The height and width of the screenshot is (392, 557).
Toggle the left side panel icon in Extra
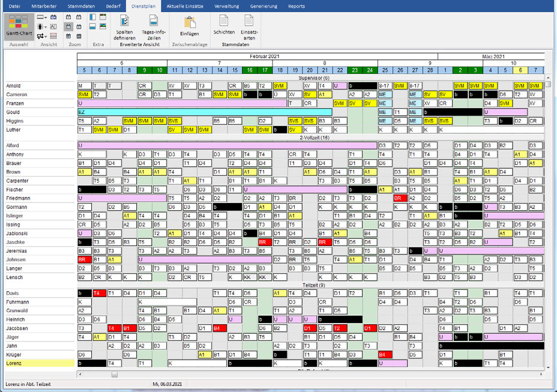click(92, 17)
